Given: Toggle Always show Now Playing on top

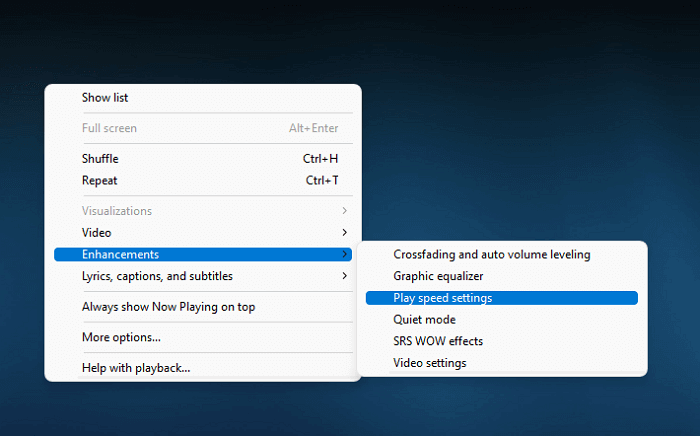Looking at the screenshot, I should (168, 307).
